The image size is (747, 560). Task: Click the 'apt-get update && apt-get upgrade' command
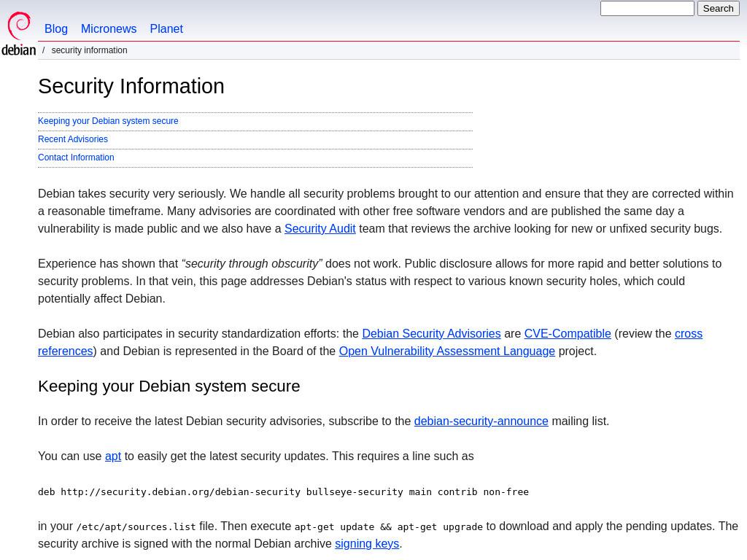[x=388, y=527]
